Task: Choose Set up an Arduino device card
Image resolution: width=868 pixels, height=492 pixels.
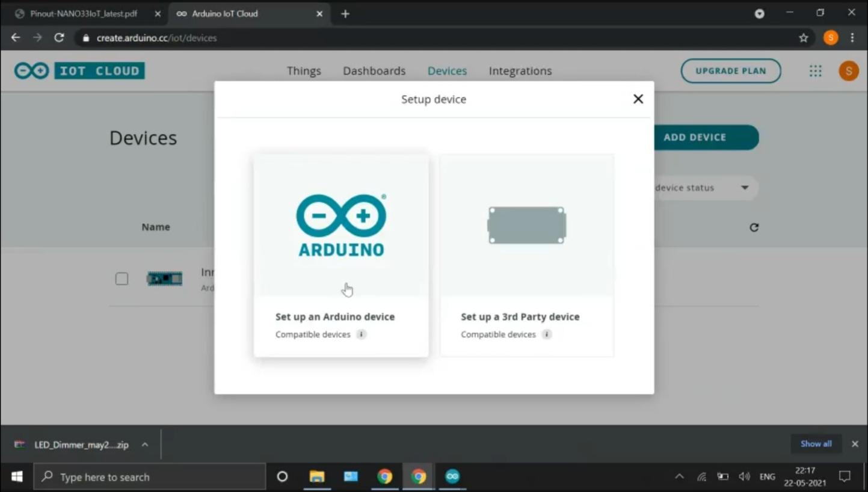Action: click(x=341, y=256)
